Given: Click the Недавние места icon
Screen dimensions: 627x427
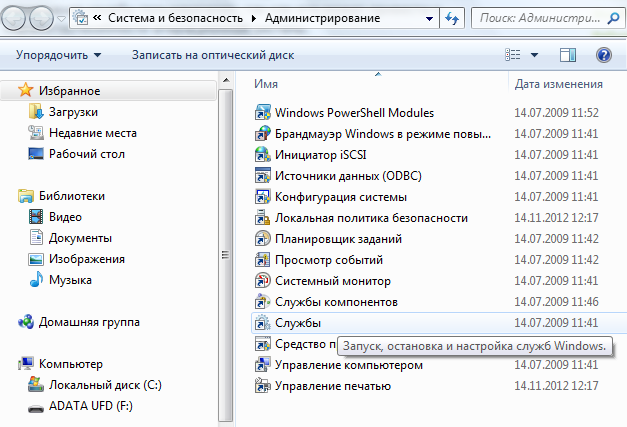Looking at the screenshot, I should [x=36, y=133].
